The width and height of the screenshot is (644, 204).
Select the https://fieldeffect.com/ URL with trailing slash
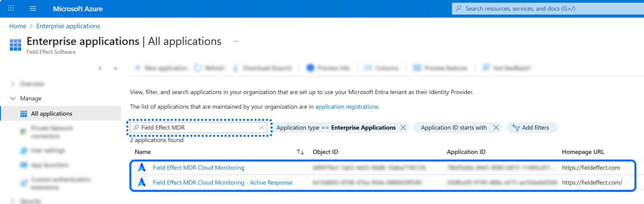(x=592, y=182)
